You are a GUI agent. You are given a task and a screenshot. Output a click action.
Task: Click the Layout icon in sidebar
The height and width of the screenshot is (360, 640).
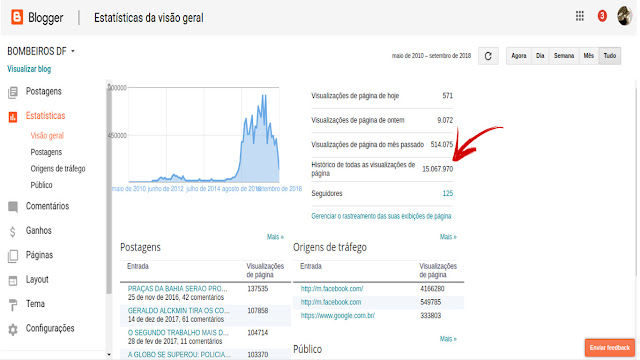[x=13, y=280]
